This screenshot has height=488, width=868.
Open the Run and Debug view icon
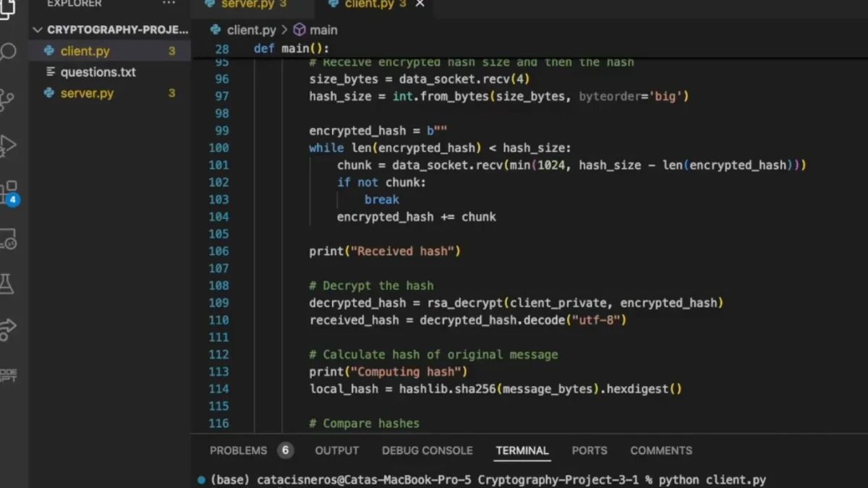pos(7,146)
